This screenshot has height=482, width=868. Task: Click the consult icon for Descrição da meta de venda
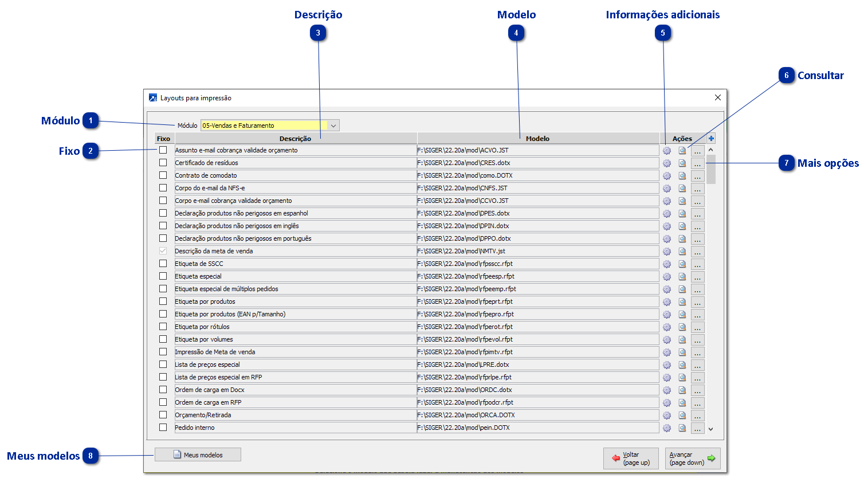(682, 252)
